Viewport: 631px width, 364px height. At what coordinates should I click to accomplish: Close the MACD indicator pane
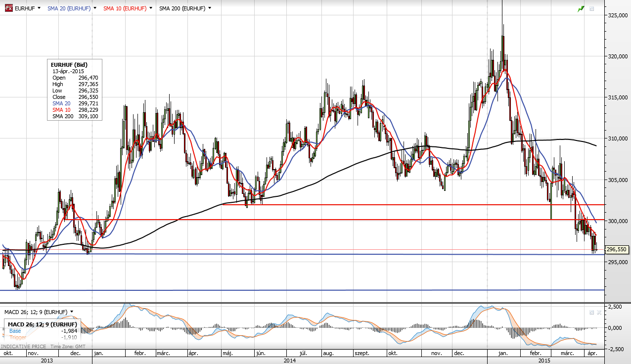599,312
